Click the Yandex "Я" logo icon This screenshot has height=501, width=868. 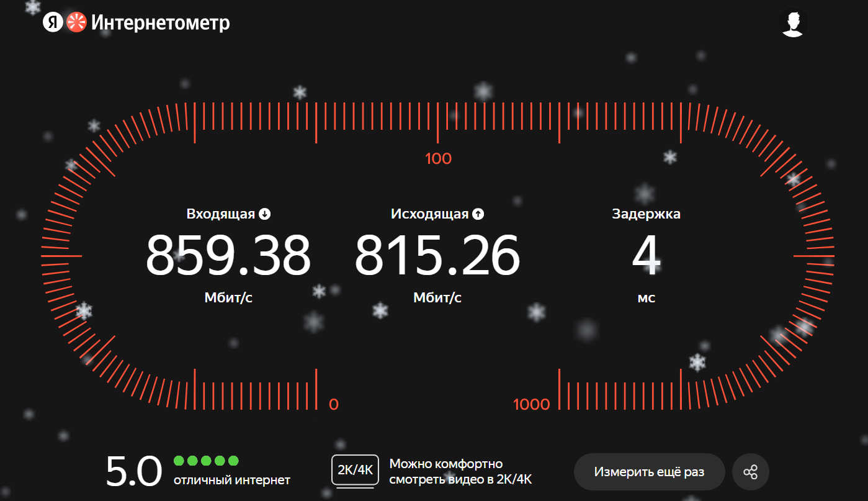point(53,23)
